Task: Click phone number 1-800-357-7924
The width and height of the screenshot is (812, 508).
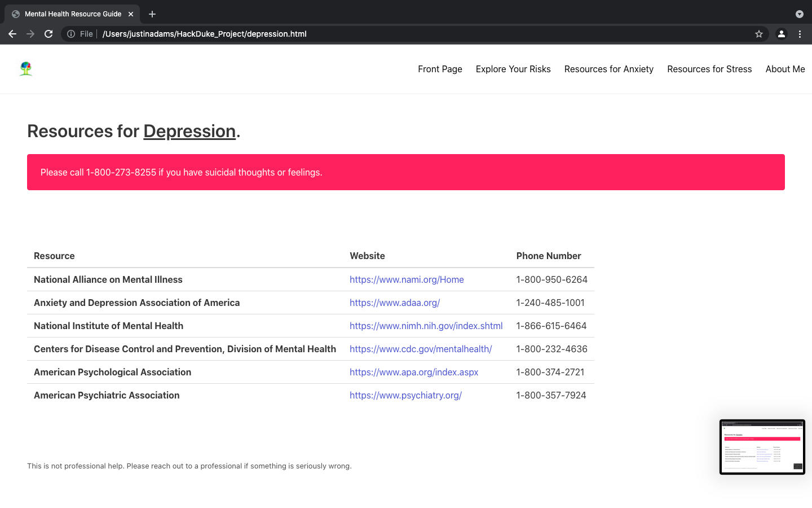Action: (x=551, y=395)
